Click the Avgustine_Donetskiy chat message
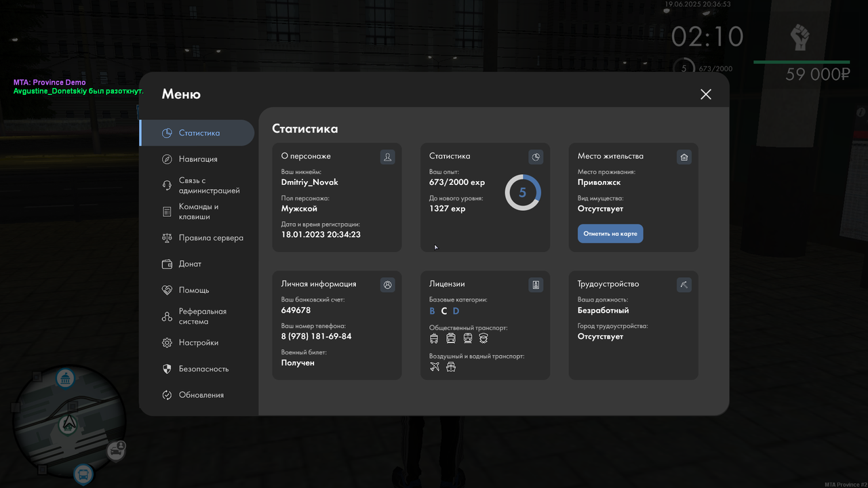Image resolution: width=868 pixels, height=488 pixels. pyautogui.click(x=79, y=91)
